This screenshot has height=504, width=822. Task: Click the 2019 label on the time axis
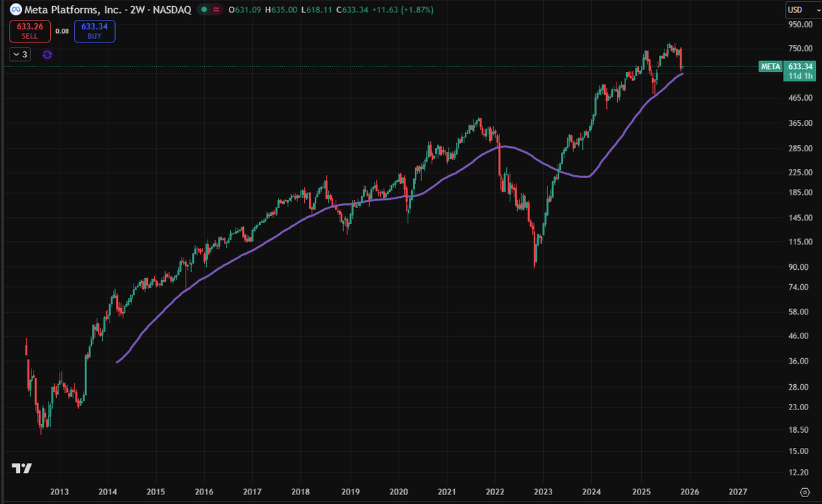point(350,492)
